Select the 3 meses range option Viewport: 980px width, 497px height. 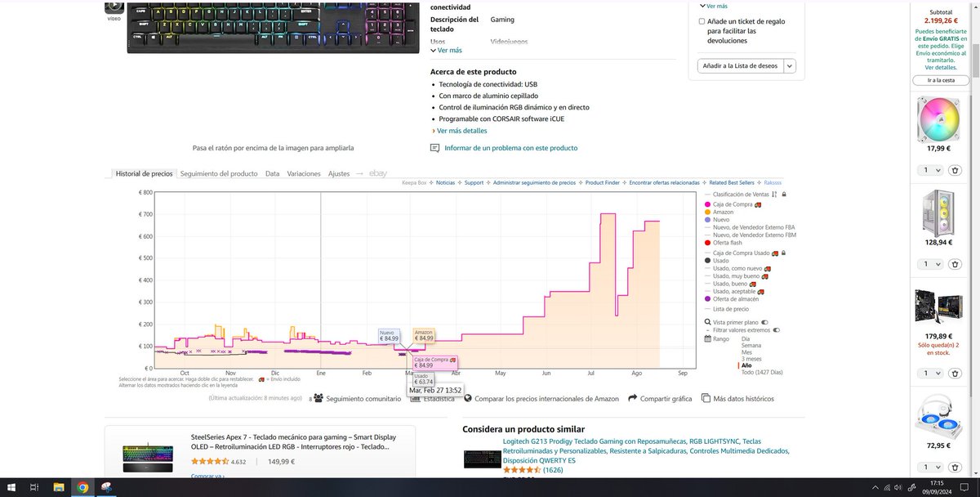point(751,359)
